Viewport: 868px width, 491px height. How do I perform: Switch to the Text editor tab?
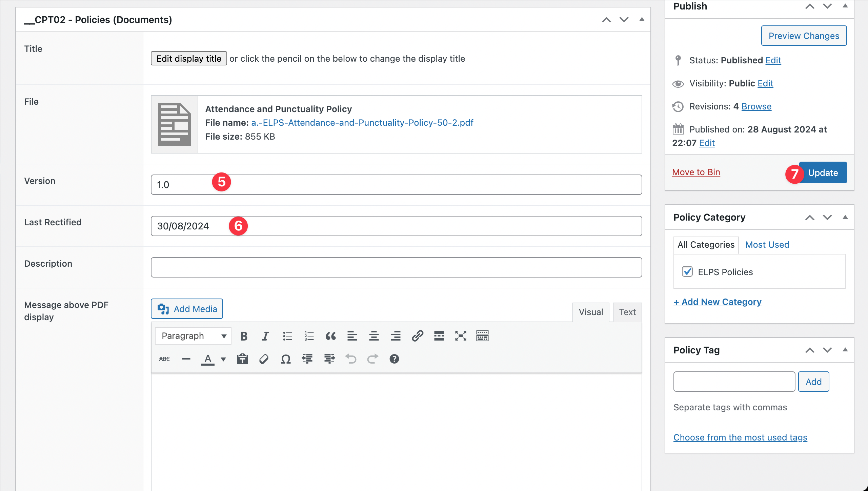click(627, 312)
